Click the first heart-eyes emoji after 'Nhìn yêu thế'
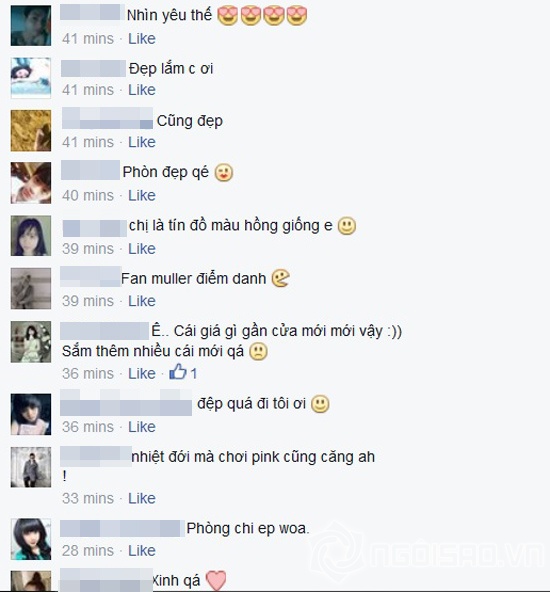This screenshot has height=592, width=550. 228,16
